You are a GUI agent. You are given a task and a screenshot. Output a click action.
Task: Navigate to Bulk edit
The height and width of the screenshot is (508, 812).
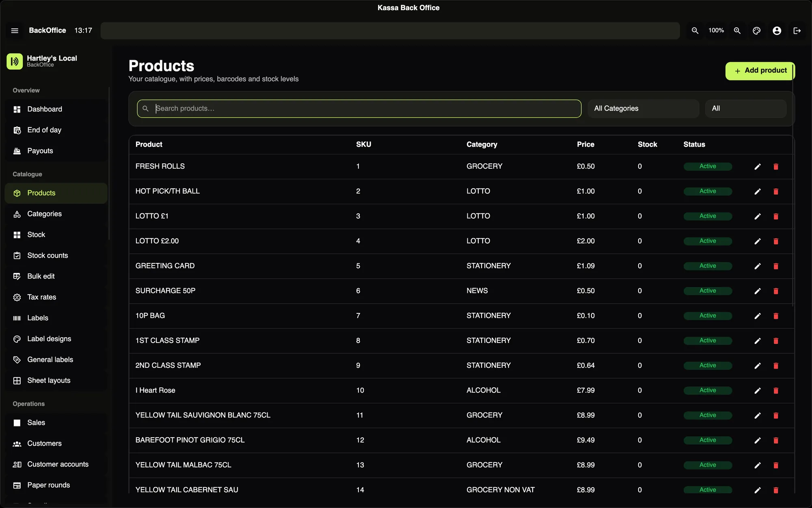(x=56, y=276)
